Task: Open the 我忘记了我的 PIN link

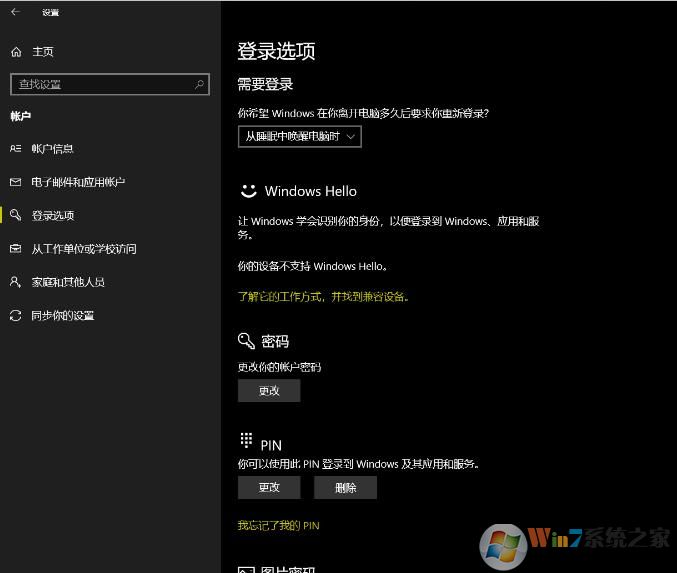Action: click(278, 526)
